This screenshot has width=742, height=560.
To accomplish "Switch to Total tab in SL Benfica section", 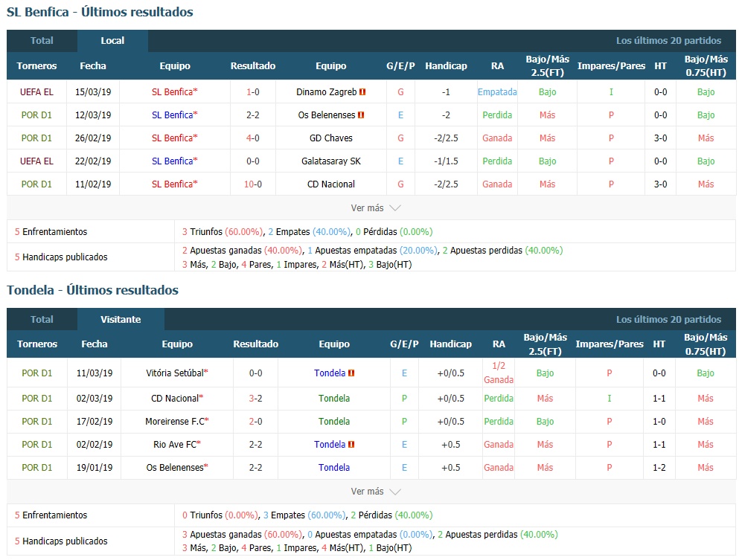I will click(x=42, y=41).
